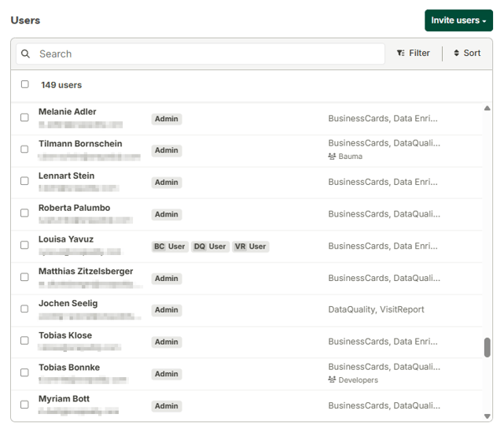Check the box for Myriam Bott
The width and height of the screenshot is (504, 429).
click(24, 405)
